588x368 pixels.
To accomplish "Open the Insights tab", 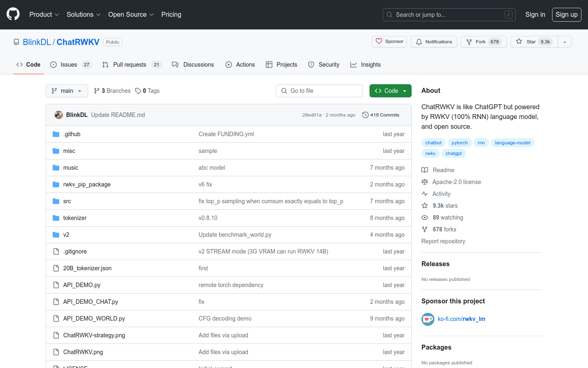I will [365, 65].
